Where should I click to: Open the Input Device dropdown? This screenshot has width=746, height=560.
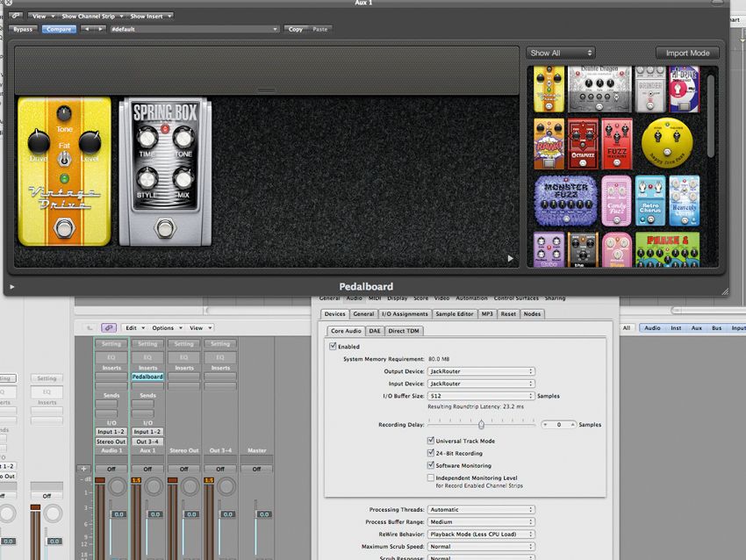tap(481, 384)
